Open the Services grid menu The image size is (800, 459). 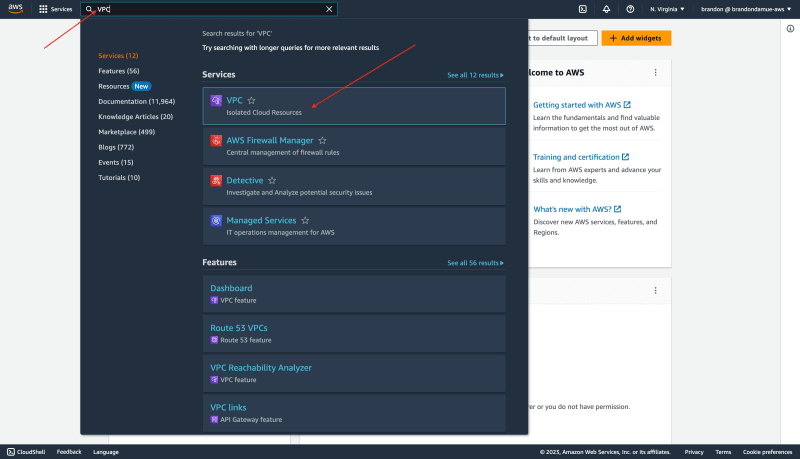(56, 9)
